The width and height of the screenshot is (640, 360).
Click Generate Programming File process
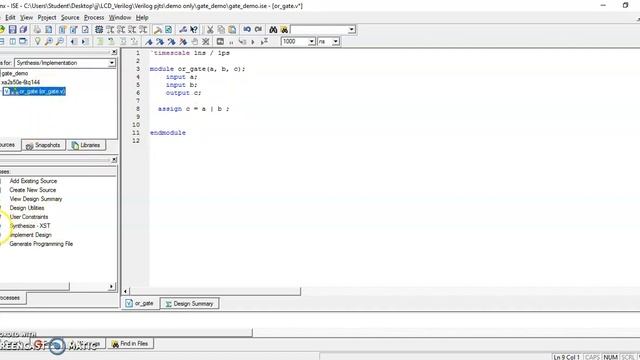(41, 244)
